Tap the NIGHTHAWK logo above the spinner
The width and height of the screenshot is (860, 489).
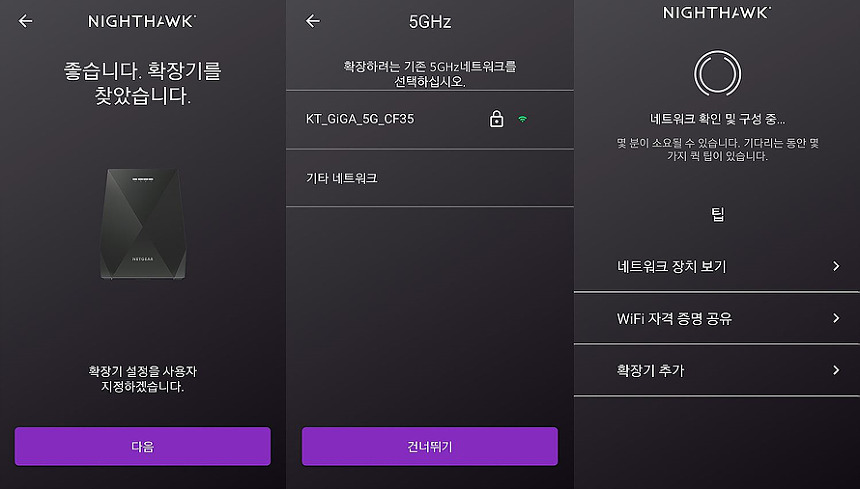[717, 12]
